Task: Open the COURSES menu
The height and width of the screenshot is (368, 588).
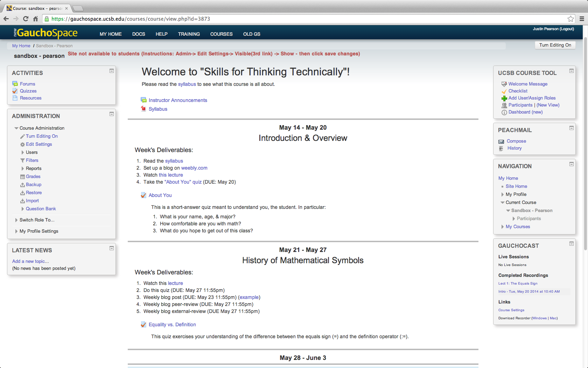Action: [x=221, y=34]
